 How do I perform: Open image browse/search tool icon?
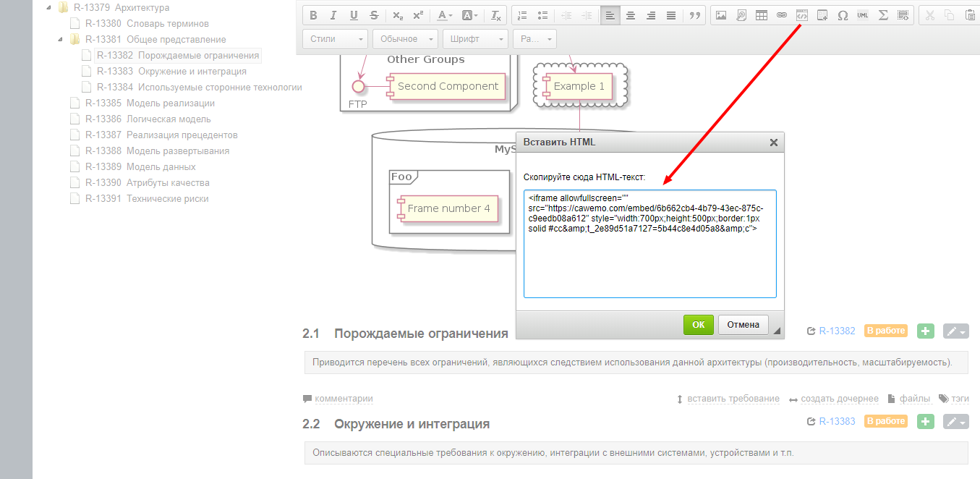click(x=741, y=15)
